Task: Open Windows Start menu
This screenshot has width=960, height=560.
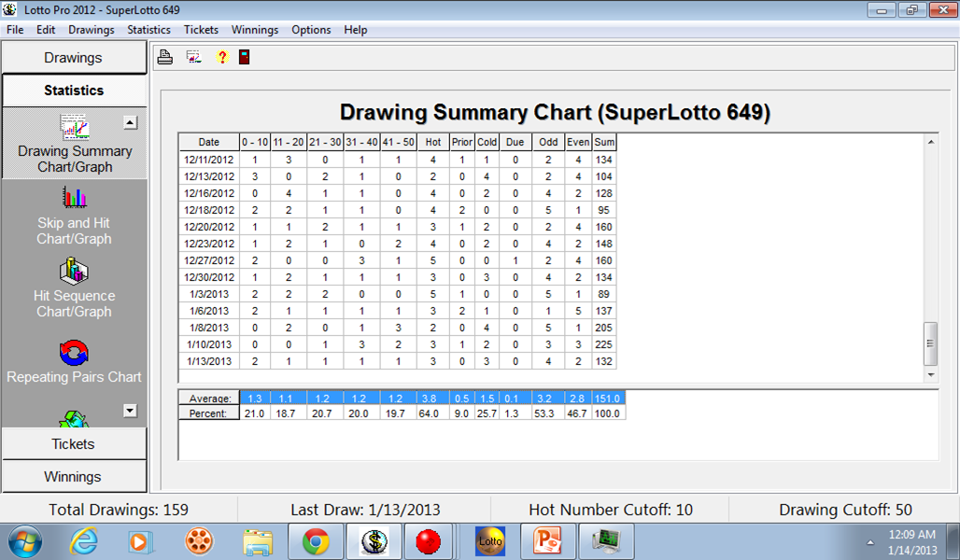Action: [24, 541]
